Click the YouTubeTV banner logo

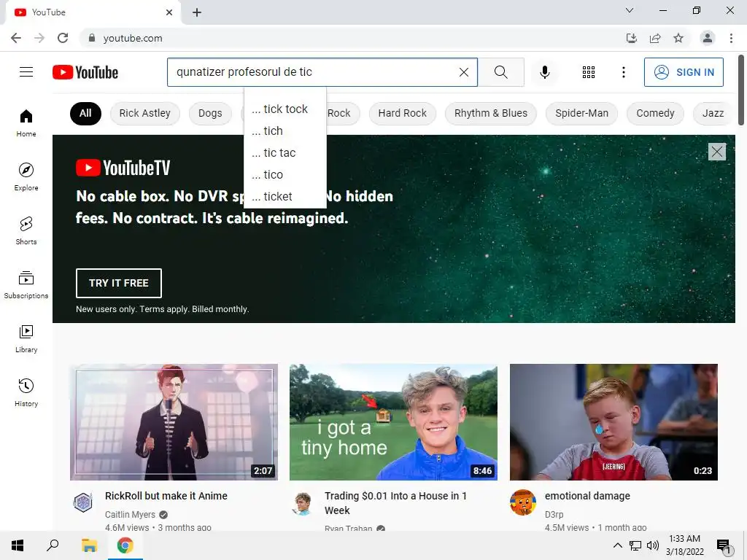(x=123, y=168)
